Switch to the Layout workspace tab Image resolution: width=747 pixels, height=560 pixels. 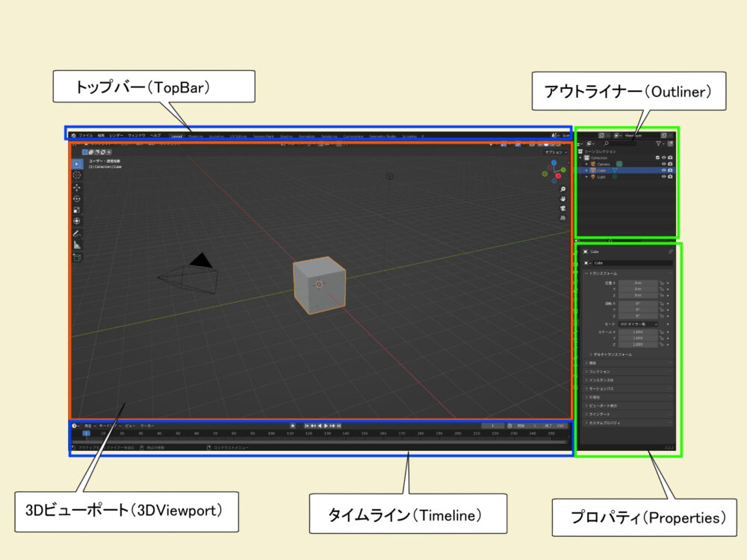click(x=177, y=136)
